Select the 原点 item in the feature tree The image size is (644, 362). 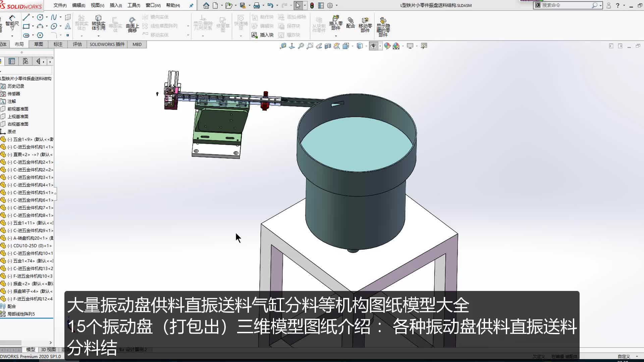pyautogui.click(x=11, y=131)
